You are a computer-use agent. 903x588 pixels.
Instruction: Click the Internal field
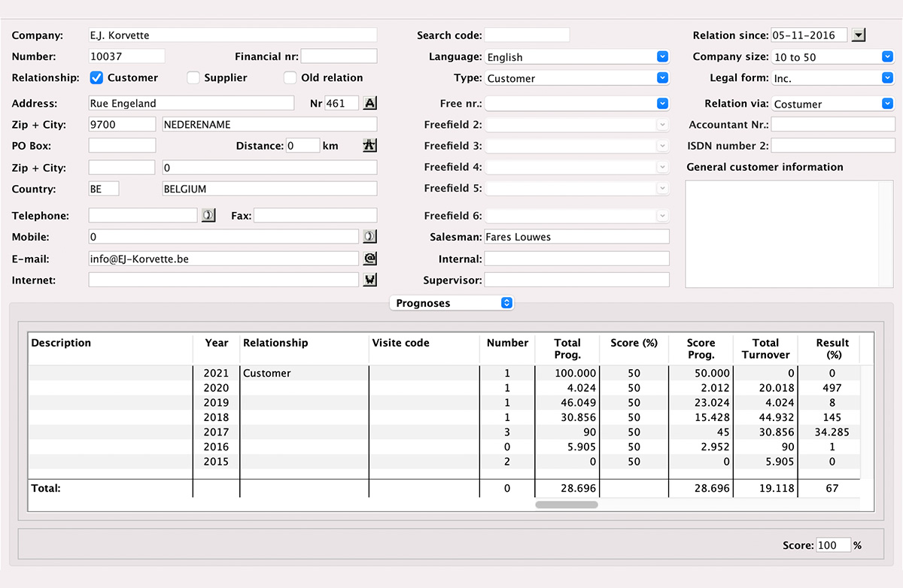point(576,258)
